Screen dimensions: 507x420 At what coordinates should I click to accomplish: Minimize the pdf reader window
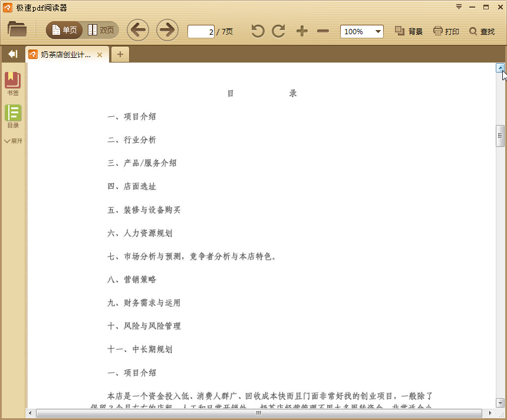(x=472, y=7)
